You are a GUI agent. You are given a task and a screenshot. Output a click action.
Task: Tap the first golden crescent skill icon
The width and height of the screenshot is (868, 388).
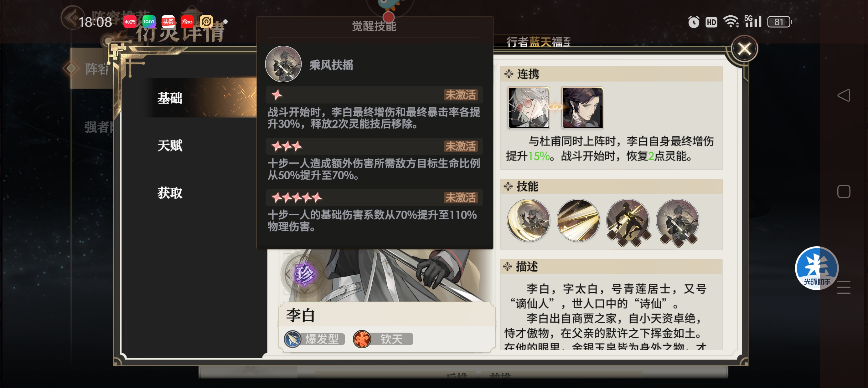point(528,221)
